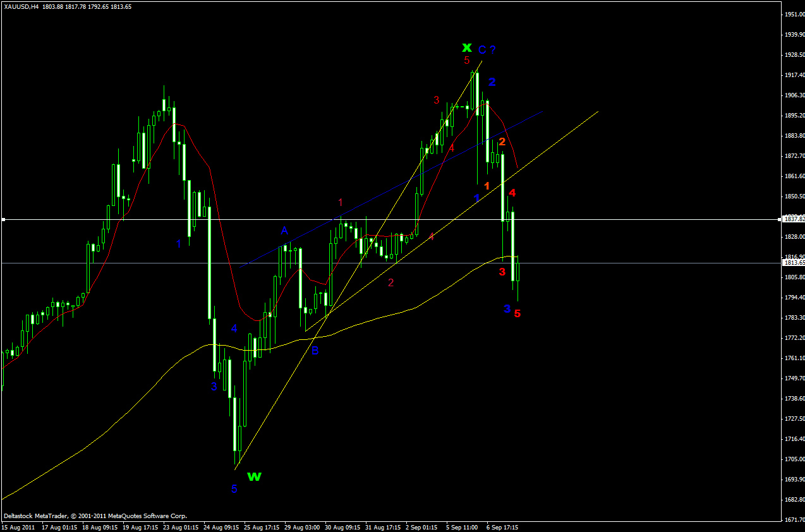The height and width of the screenshot is (532, 805).
Task: Select the blue 'C ?' wave label
Action: tap(487, 49)
